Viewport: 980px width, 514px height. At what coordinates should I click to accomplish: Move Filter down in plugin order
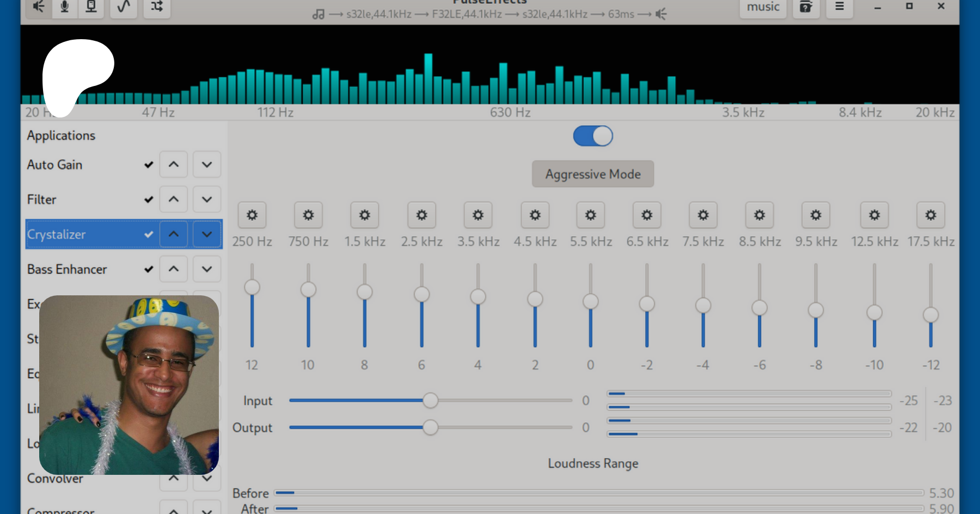click(207, 200)
